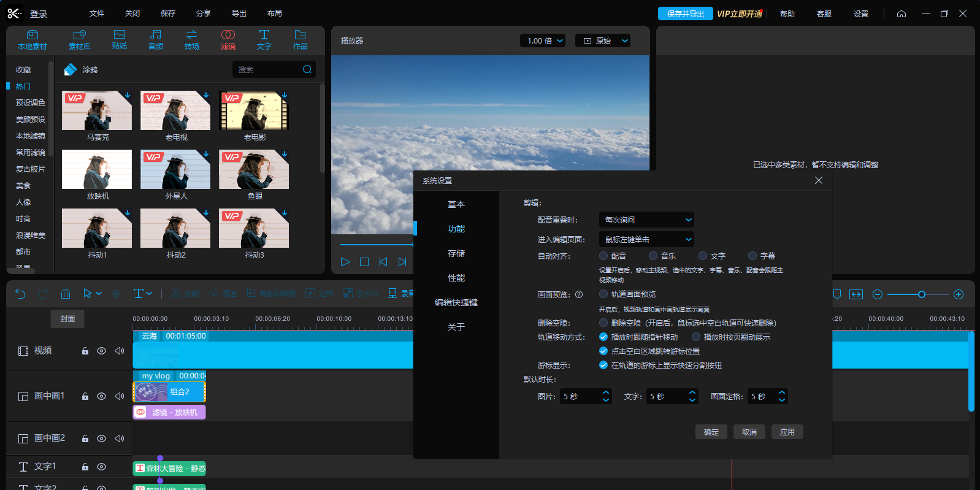The height and width of the screenshot is (490, 980).
Task: Lock the 视频 track
Action: (x=85, y=351)
